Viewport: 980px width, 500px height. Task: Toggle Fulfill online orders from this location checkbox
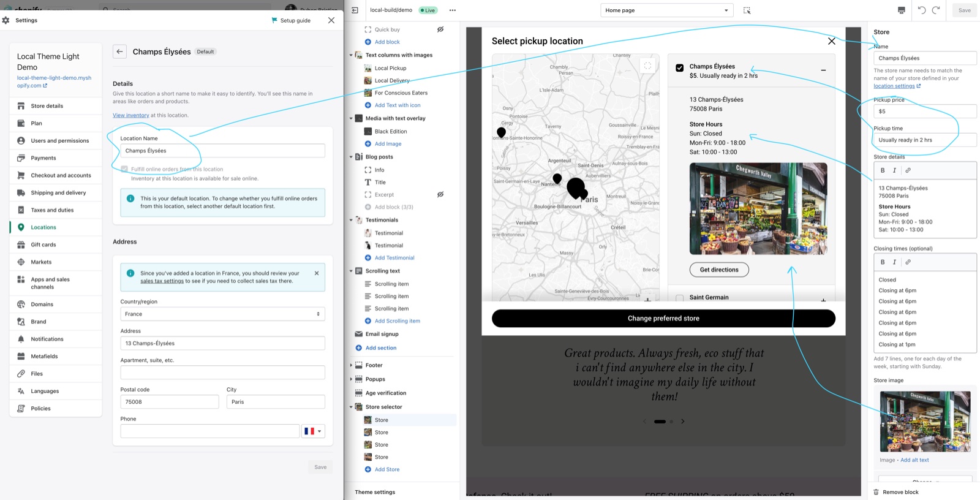[x=124, y=169]
